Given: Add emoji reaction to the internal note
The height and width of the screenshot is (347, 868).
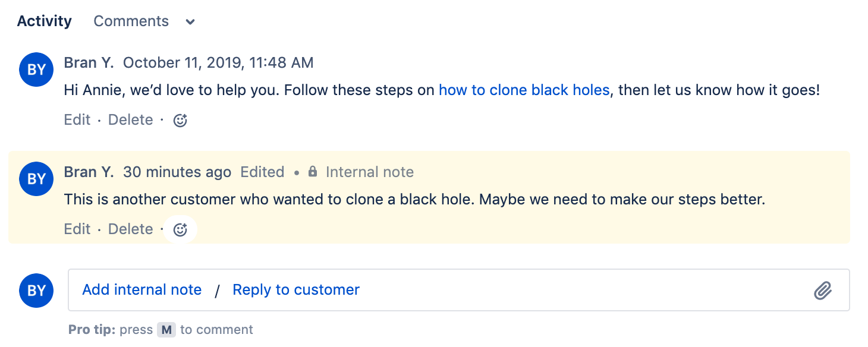Looking at the screenshot, I should coord(180,230).
